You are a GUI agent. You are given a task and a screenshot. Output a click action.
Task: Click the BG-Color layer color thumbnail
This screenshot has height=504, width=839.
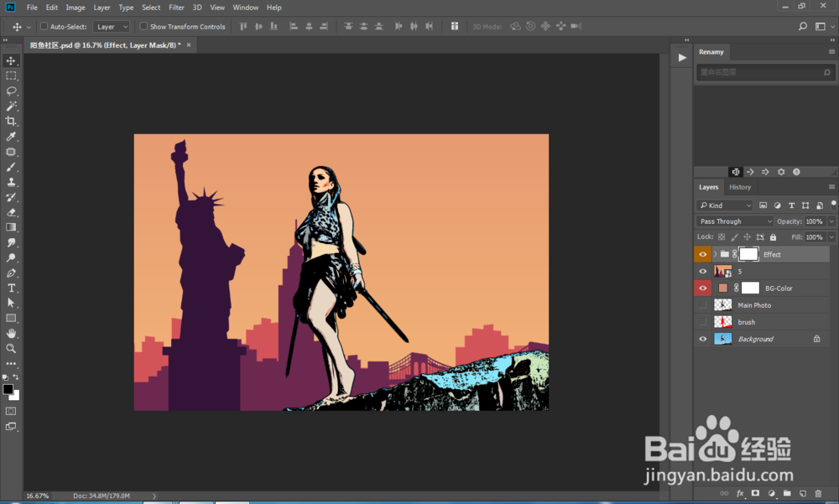723,288
